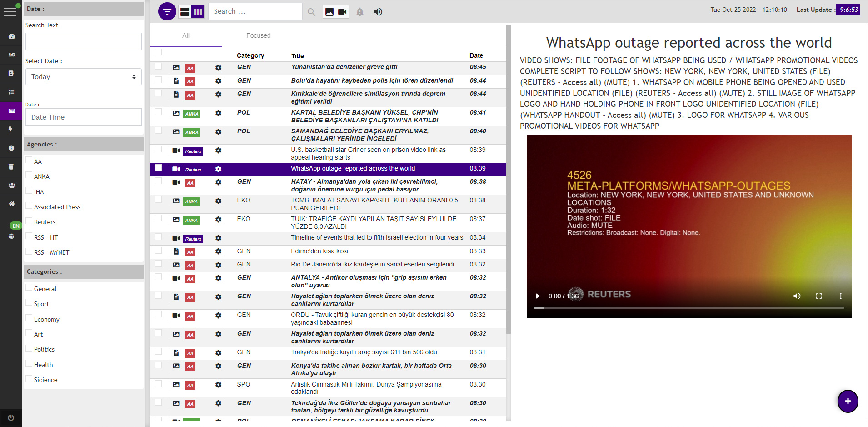
Task: Switch to column layout view
Action: [198, 12]
